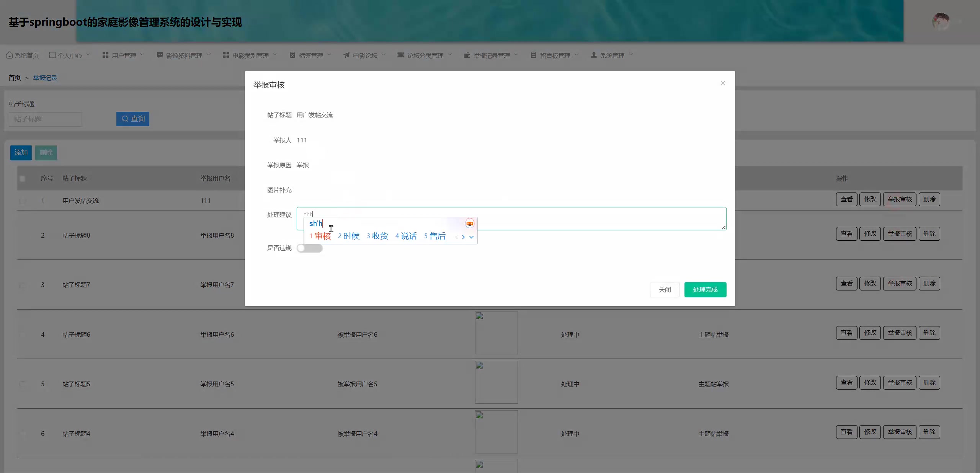Open the 举报记录管理 menu

[491, 55]
